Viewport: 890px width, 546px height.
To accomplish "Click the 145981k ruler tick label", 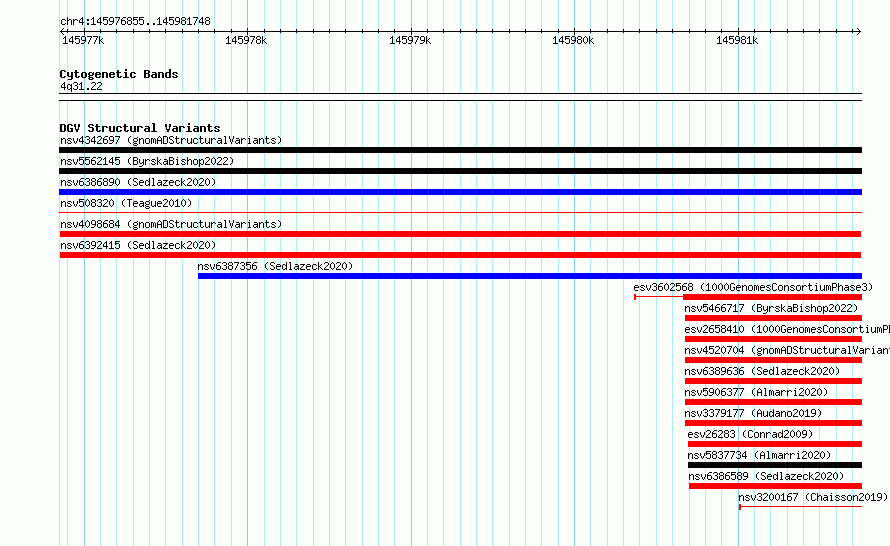I will (x=737, y=40).
